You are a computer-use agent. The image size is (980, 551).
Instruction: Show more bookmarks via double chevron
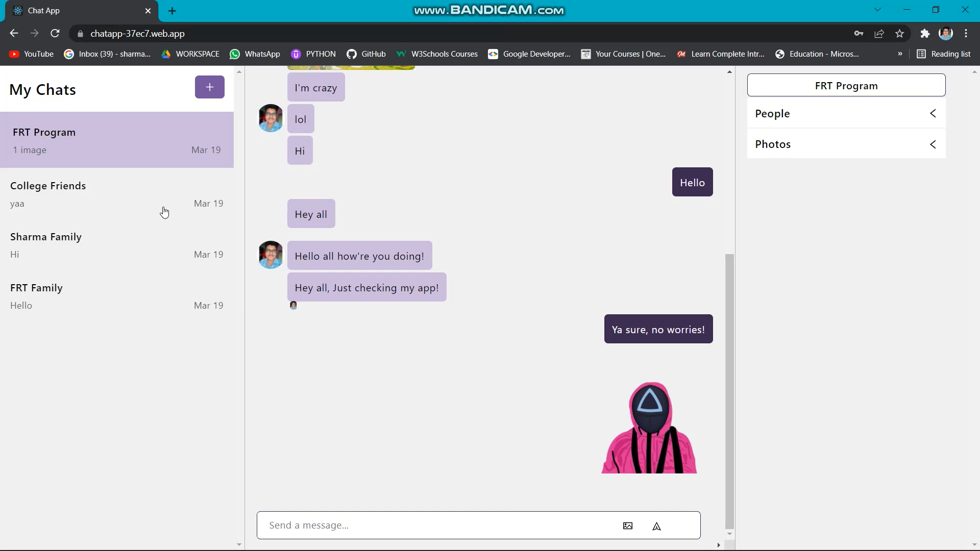pyautogui.click(x=900, y=54)
